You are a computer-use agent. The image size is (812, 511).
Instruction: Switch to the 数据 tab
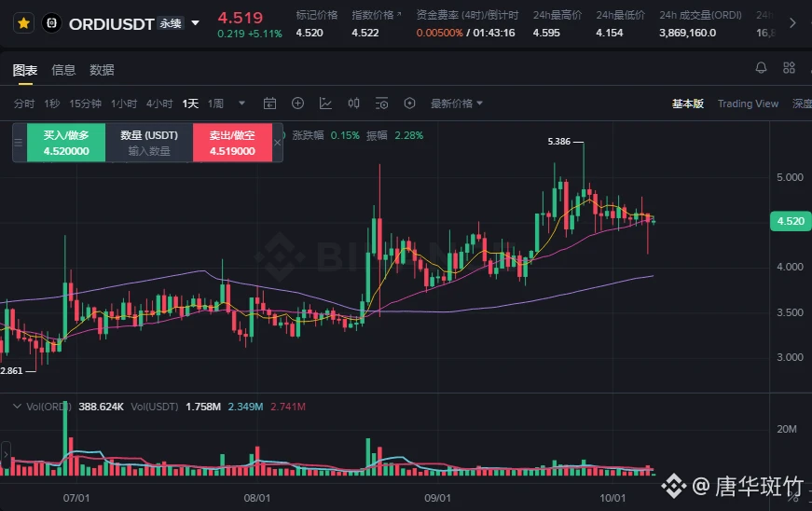pos(102,70)
